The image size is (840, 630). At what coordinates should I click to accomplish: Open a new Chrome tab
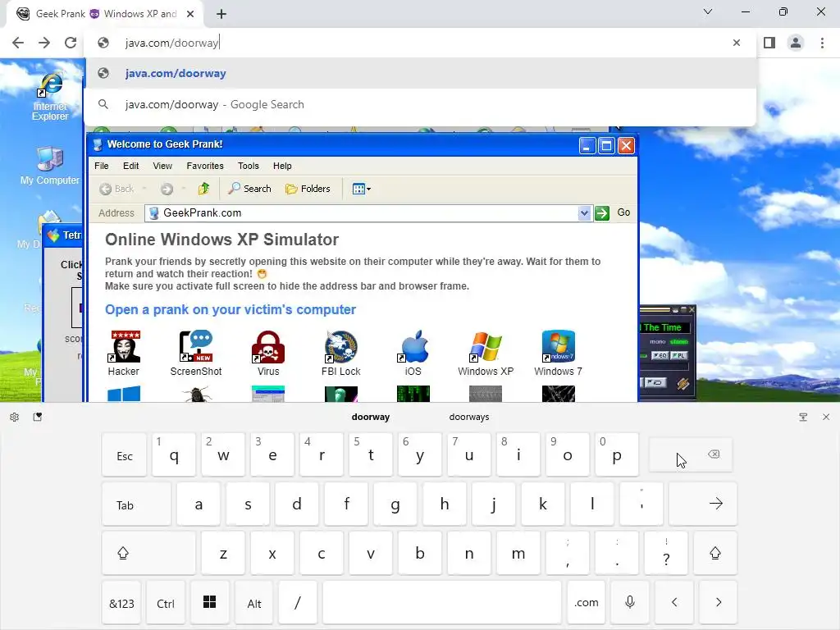221,14
